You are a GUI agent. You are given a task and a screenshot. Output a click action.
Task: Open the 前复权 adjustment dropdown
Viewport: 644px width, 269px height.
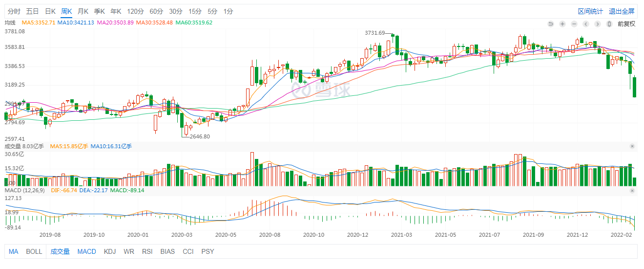tap(626, 23)
